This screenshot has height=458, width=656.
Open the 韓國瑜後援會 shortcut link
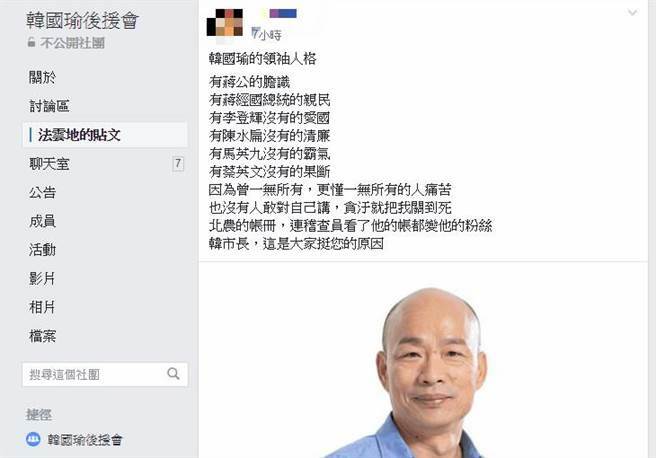85,440
